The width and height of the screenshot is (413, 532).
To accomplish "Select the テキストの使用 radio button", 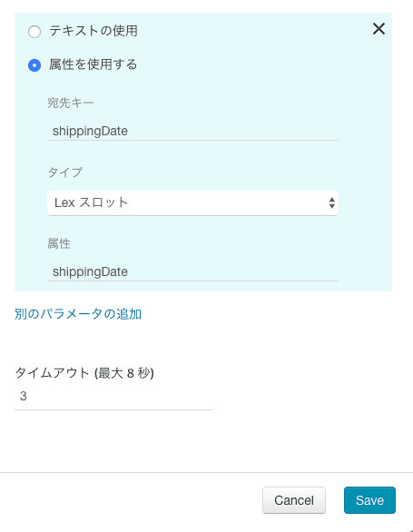I will coord(34,32).
